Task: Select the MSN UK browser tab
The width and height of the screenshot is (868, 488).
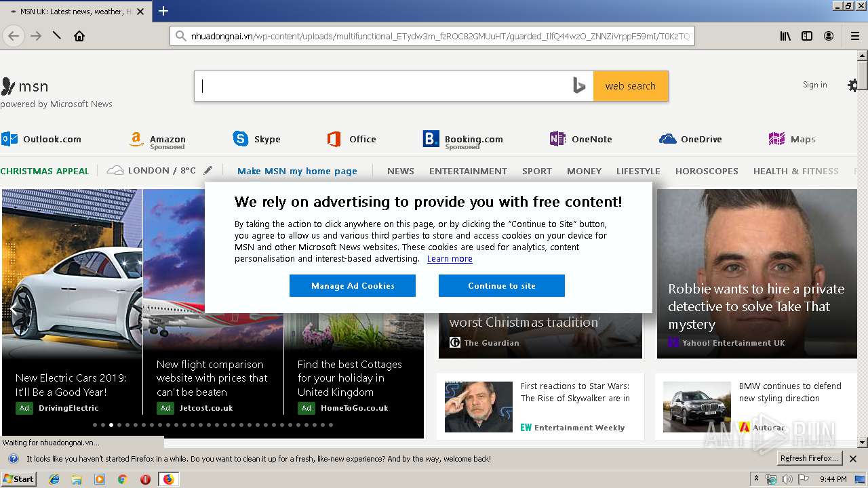Action: pos(75,12)
